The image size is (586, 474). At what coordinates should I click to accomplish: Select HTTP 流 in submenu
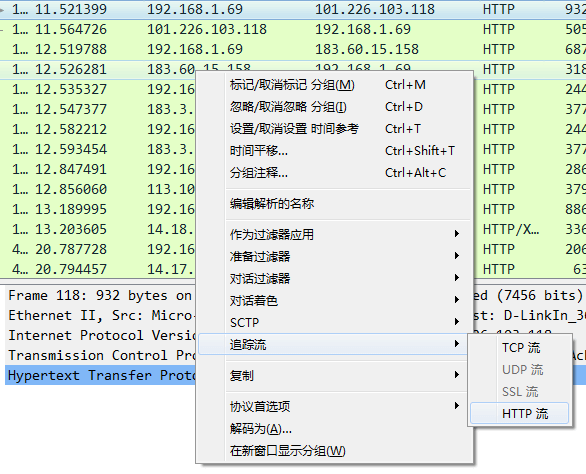[520, 413]
